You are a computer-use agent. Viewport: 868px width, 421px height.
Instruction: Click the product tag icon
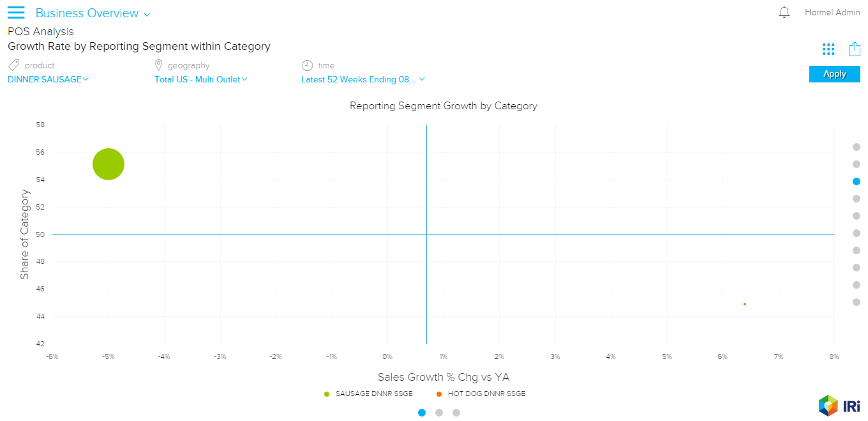pyautogui.click(x=13, y=65)
